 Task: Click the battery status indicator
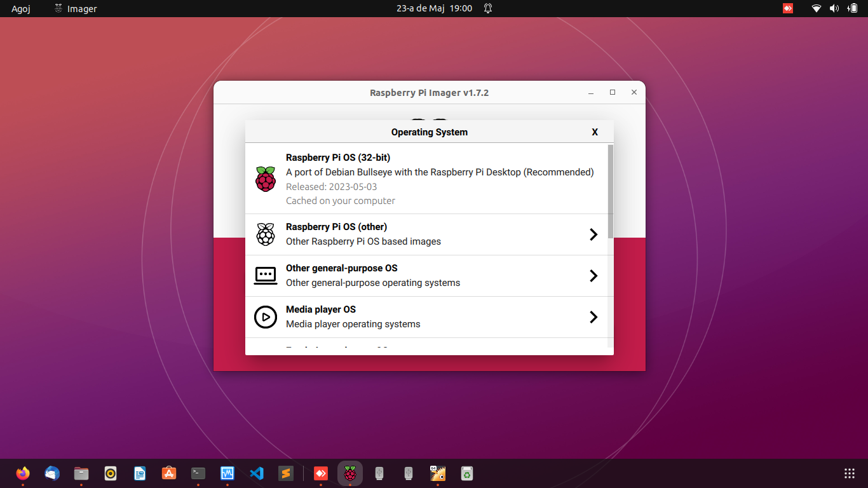pos(852,8)
